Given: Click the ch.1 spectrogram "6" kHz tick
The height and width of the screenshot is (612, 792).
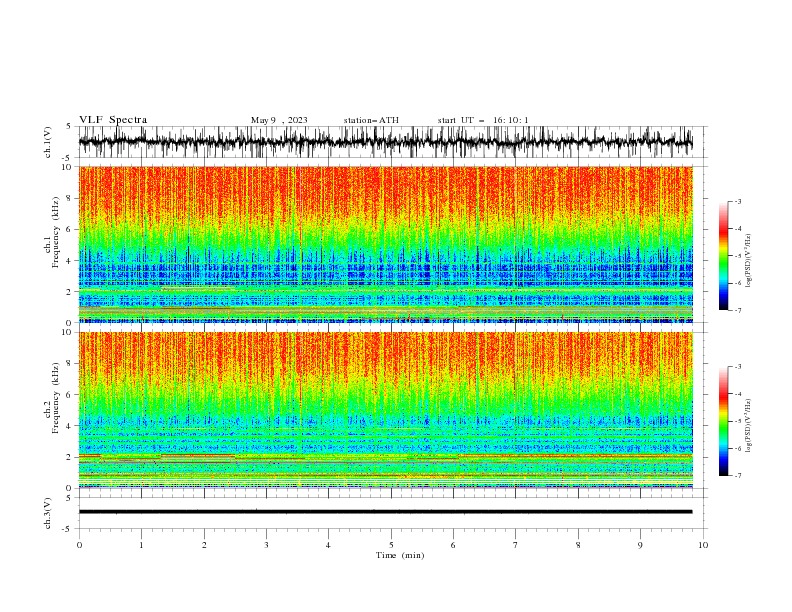Looking at the screenshot, I should pyautogui.click(x=70, y=229).
